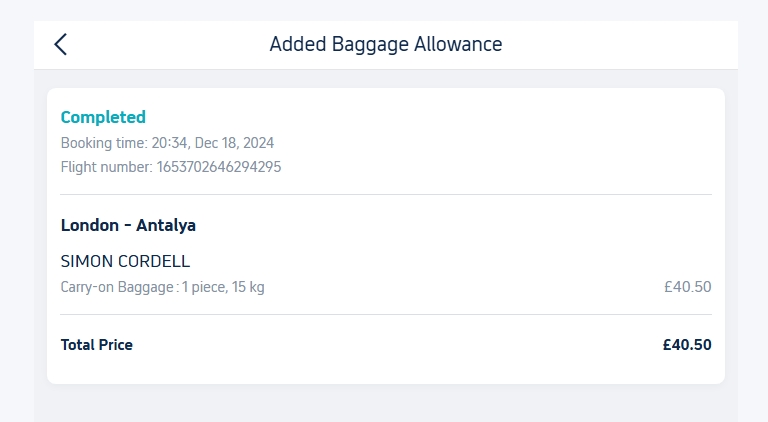Click the divider line above London - Antalya
The height and width of the screenshot is (422, 768).
[x=386, y=194]
